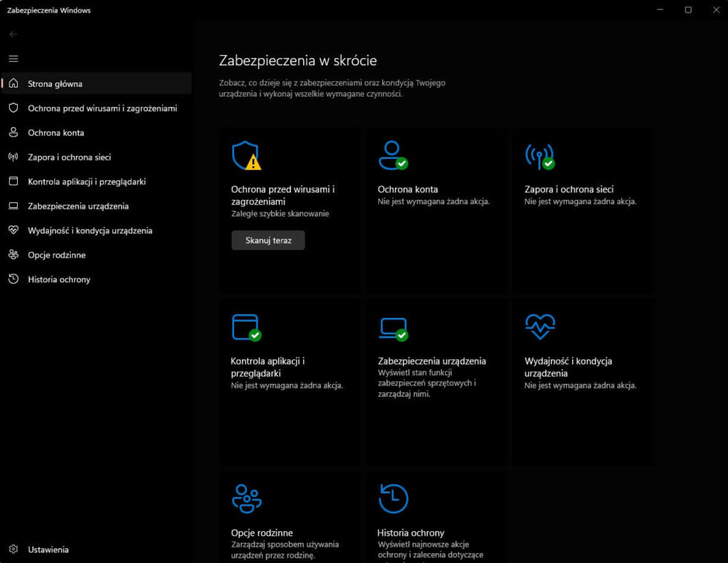Open Ochrona konta in the sidebar
Screen dimensions: 728x563
[x=97, y=133]
